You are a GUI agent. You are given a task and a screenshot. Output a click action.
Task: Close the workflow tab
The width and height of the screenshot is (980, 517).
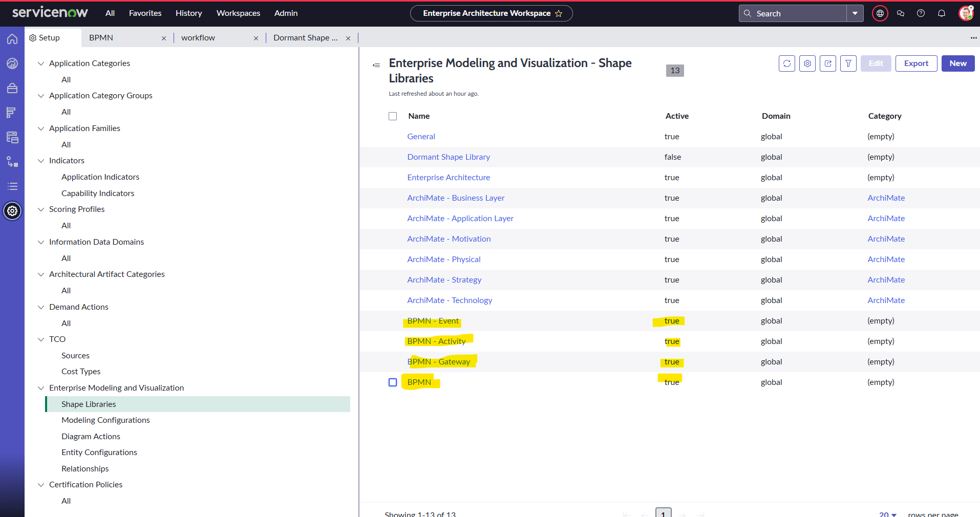[256, 38]
